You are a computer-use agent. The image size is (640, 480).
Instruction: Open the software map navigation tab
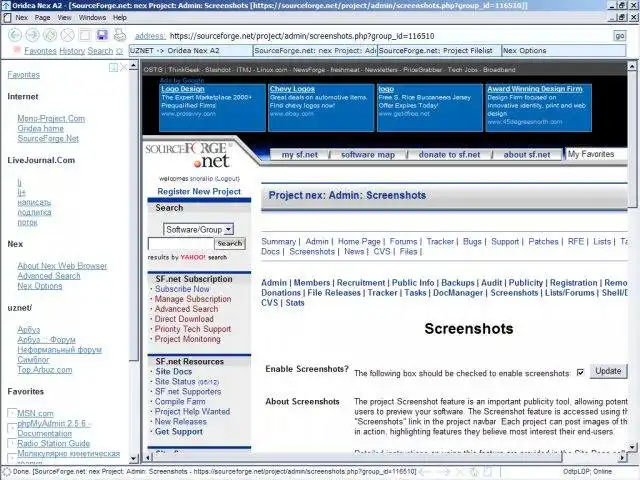coord(368,155)
